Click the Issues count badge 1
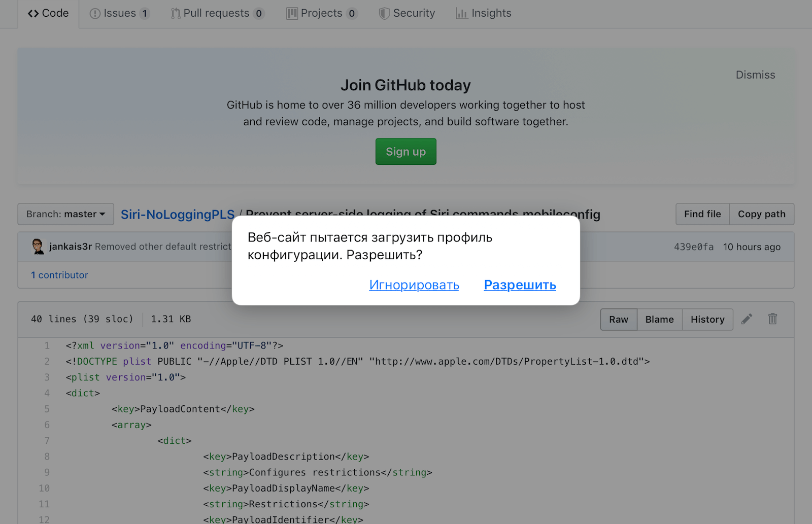The width and height of the screenshot is (812, 524). [145, 14]
